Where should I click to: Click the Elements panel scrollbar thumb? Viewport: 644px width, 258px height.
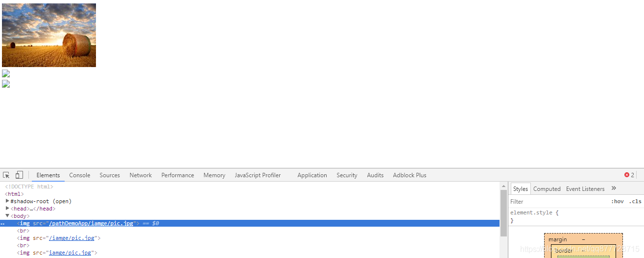[x=503, y=213]
